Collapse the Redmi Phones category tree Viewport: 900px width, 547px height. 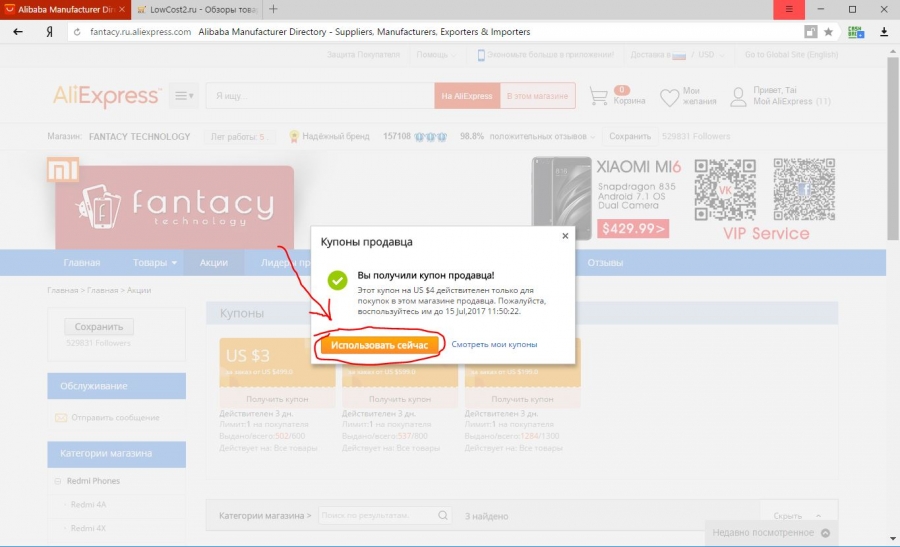[57, 481]
